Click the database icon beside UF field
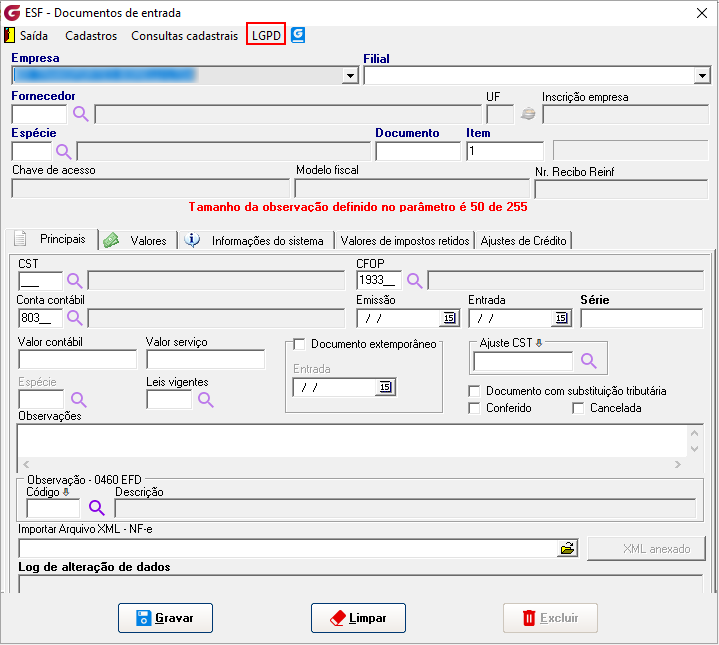The width and height of the screenshot is (719, 645). (x=528, y=113)
